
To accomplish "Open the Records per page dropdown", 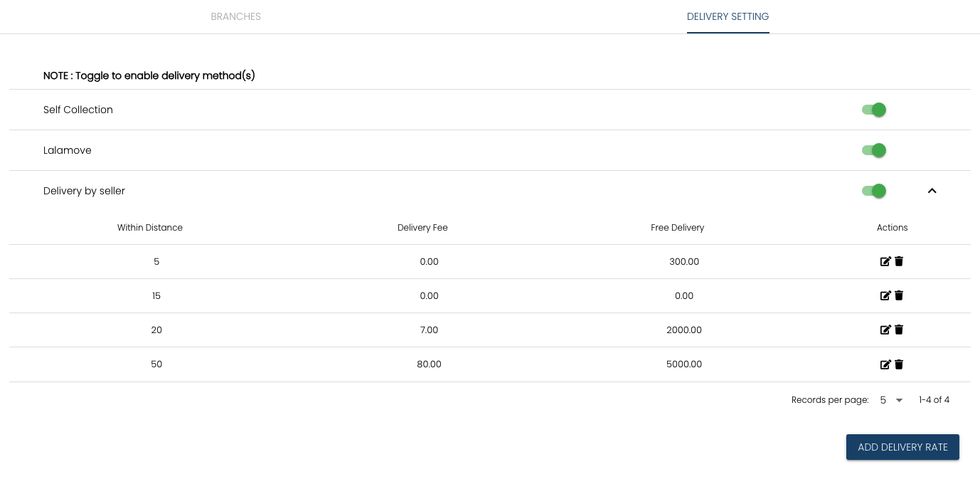I will [891, 400].
